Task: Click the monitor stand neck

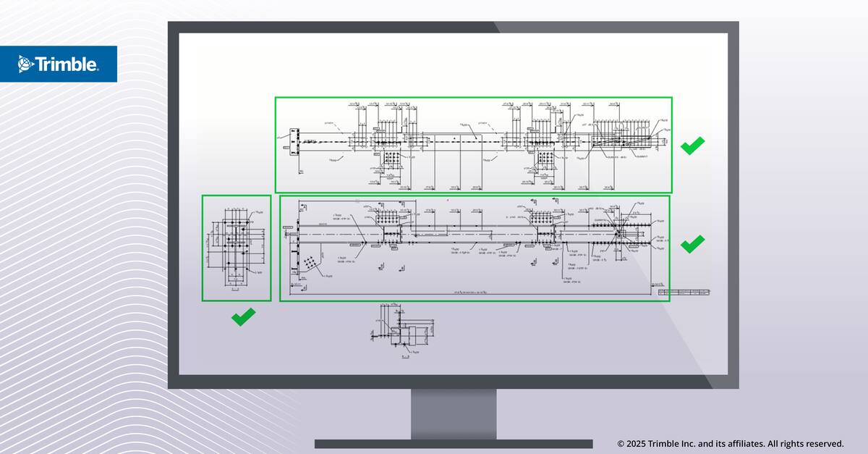Action: [x=454, y=413]
